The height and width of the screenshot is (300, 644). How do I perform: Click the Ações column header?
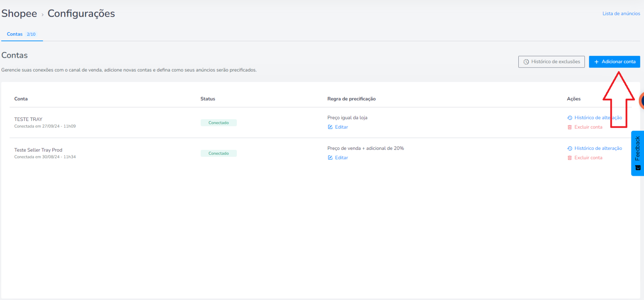coord(574,99)
